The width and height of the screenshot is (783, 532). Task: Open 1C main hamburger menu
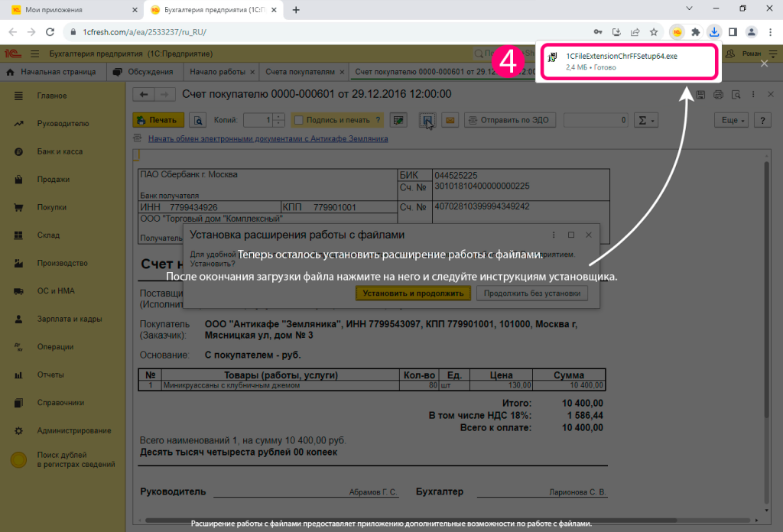(x=34, y=54)
